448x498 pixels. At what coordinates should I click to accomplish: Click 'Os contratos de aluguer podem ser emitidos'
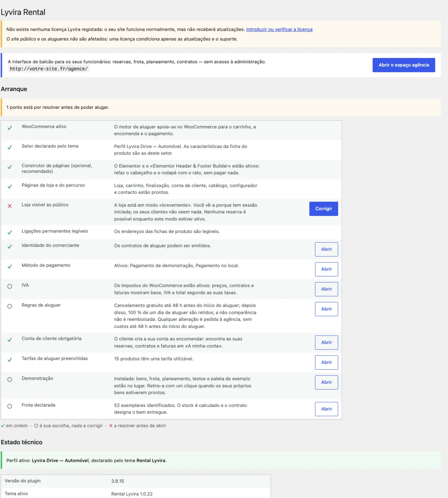tap(162, 246)
